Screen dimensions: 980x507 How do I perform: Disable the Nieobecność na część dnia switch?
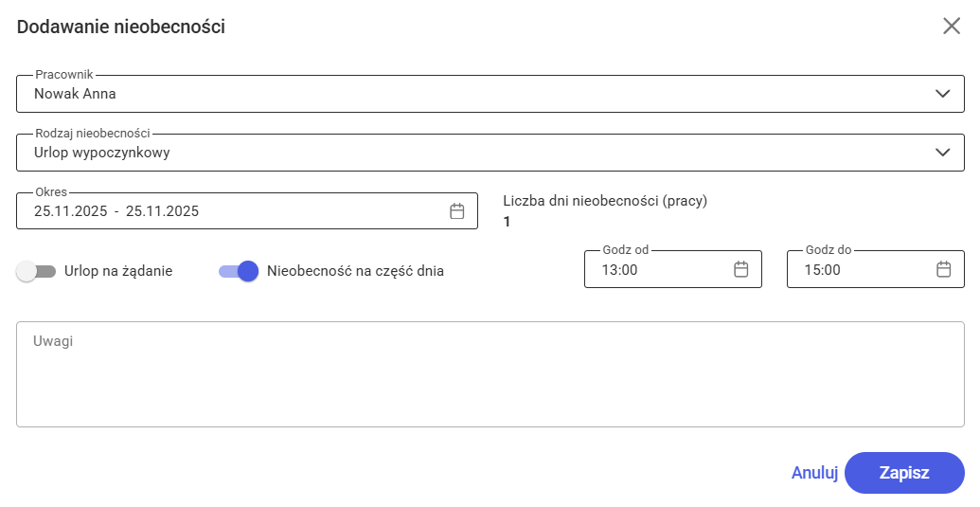click(x=239, y=271)
